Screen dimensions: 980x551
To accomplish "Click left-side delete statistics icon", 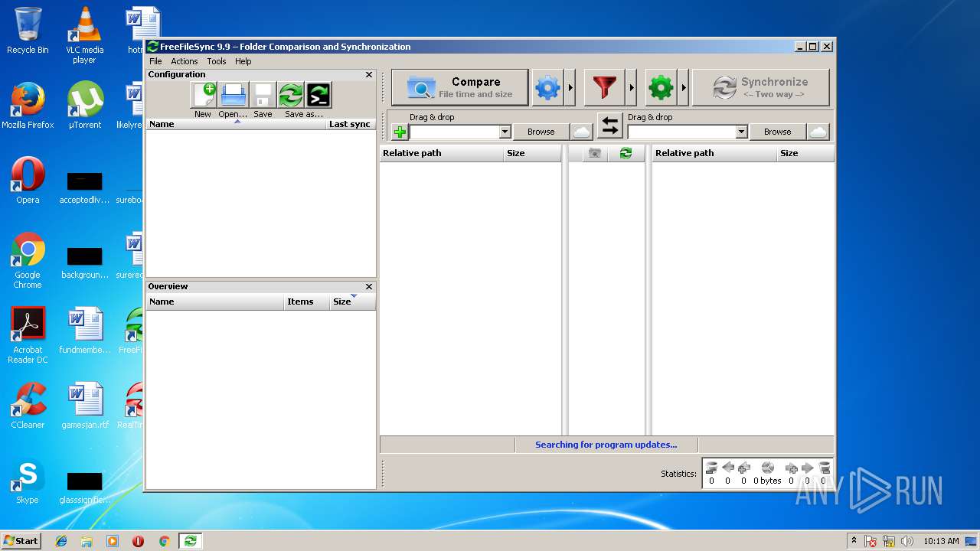I will tap(711, 468).
